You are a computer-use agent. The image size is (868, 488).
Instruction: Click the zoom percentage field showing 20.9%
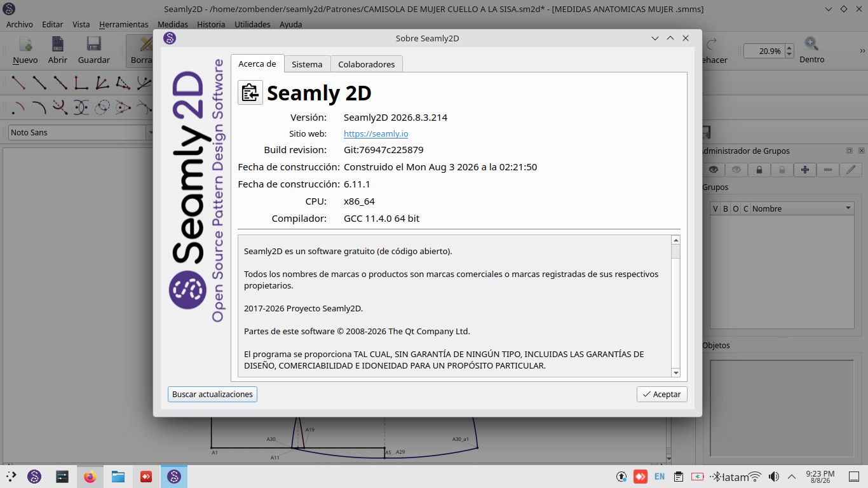(764, 51)
